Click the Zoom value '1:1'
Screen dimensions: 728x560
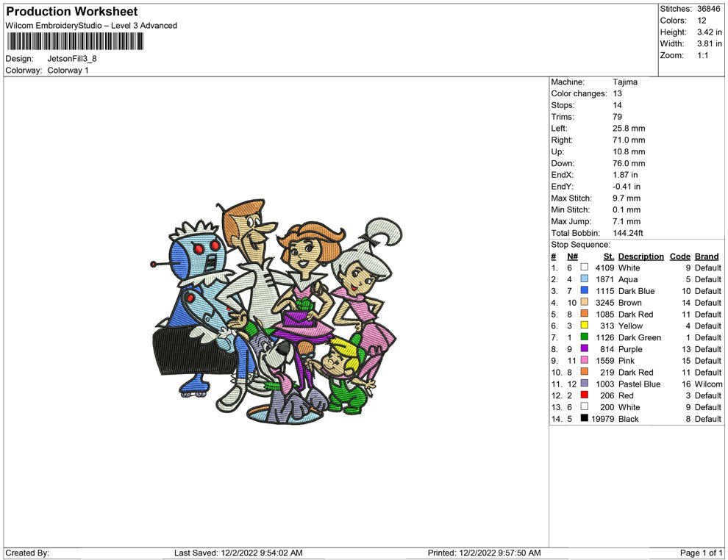[702, 55]
